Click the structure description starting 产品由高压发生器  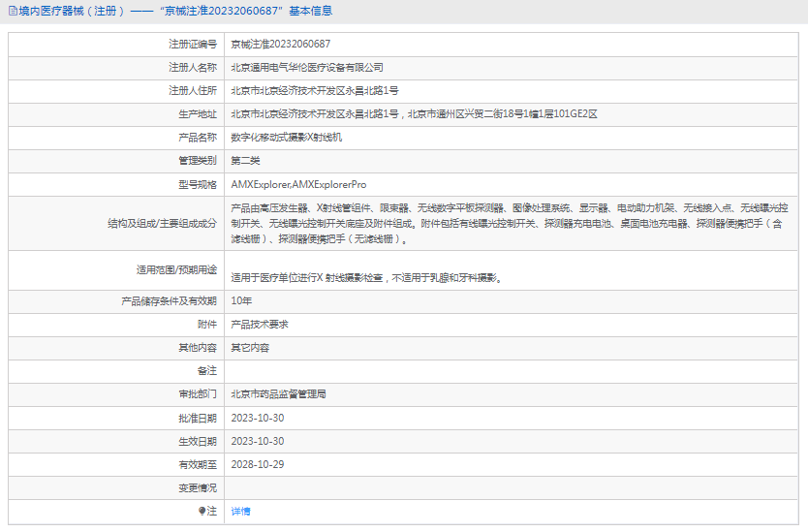tap(510, 223)
